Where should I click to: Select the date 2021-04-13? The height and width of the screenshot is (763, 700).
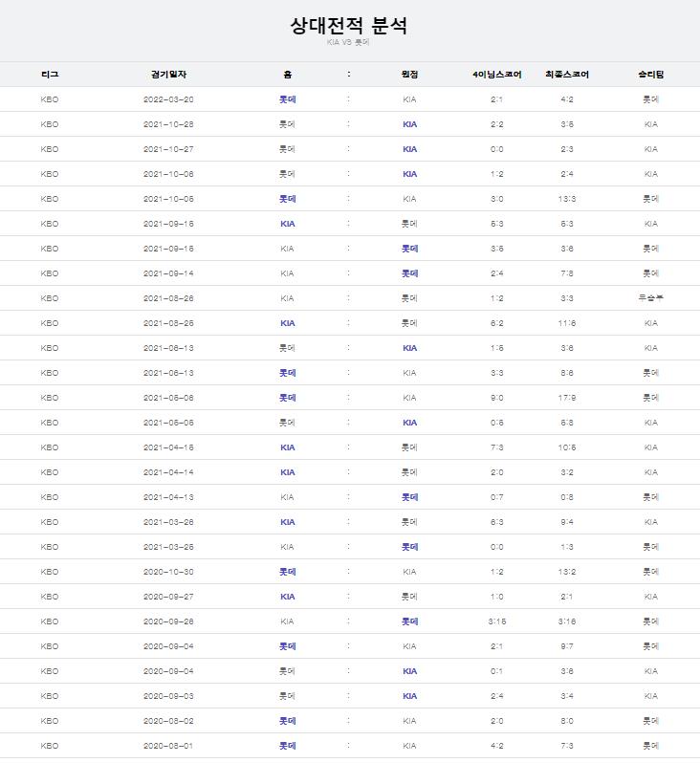[168, 497]
